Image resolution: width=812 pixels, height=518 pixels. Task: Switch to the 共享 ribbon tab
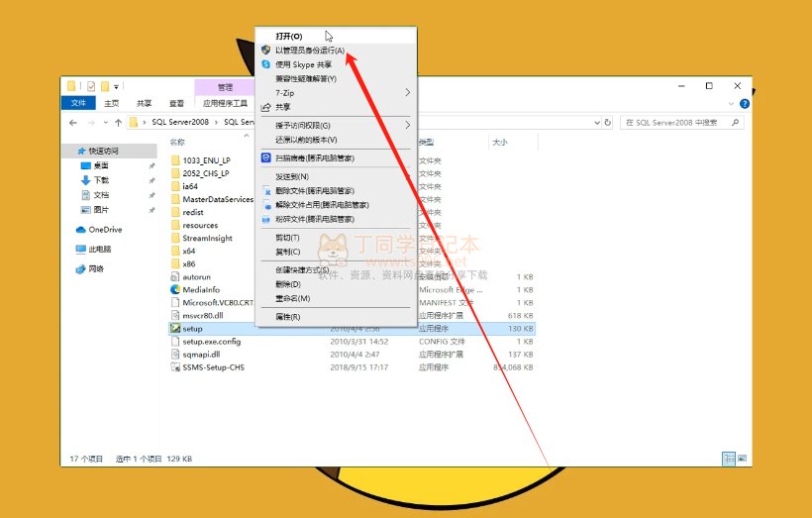coord(144,103)
